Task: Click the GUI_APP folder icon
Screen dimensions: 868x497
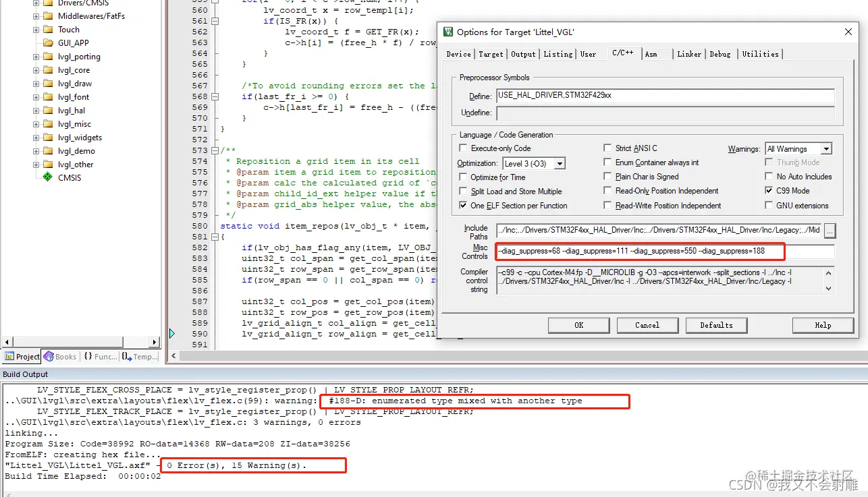Action: (48, 43)
